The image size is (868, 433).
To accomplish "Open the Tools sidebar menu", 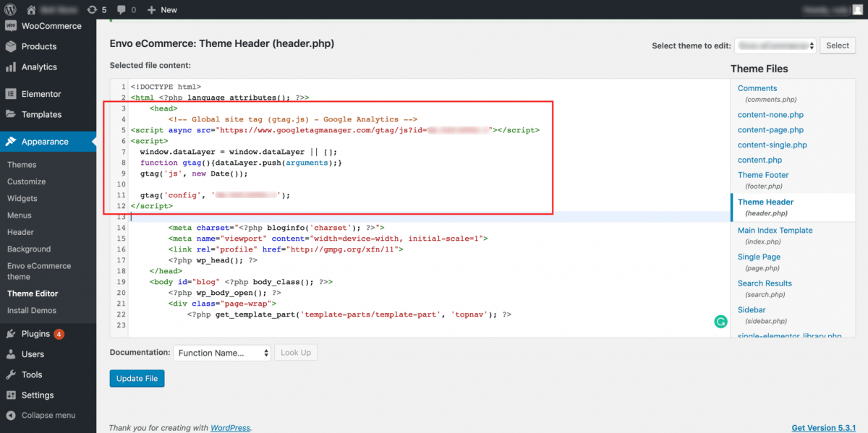I will coord(48,374).
